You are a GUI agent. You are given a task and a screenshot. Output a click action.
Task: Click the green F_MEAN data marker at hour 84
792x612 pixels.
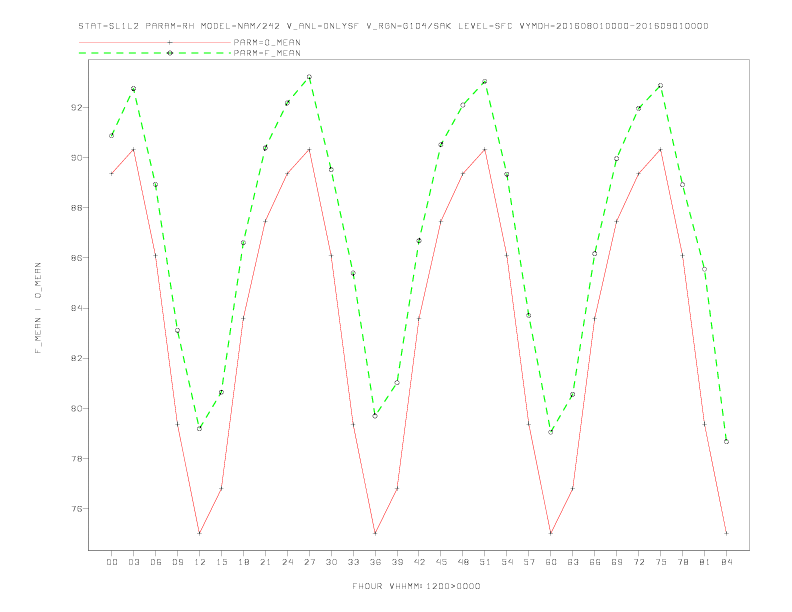pyautogui.click(x=726, y=442)
